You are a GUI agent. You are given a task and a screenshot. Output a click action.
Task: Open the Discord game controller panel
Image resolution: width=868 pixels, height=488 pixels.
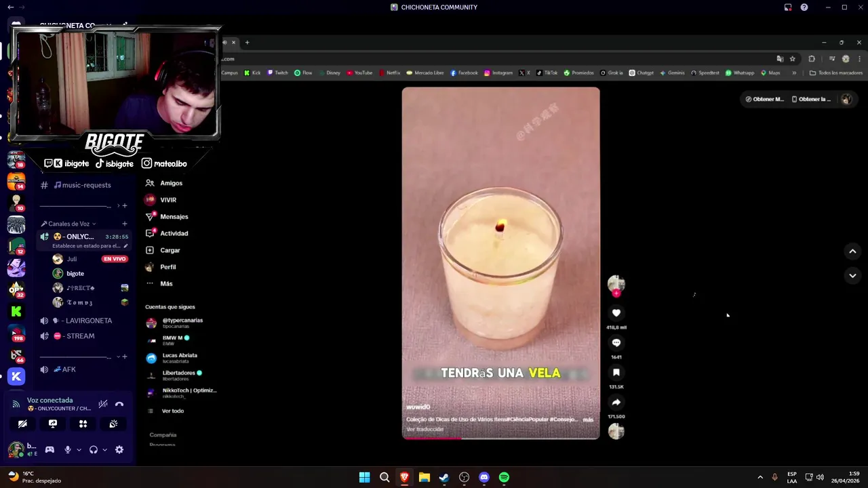(50, 449)
